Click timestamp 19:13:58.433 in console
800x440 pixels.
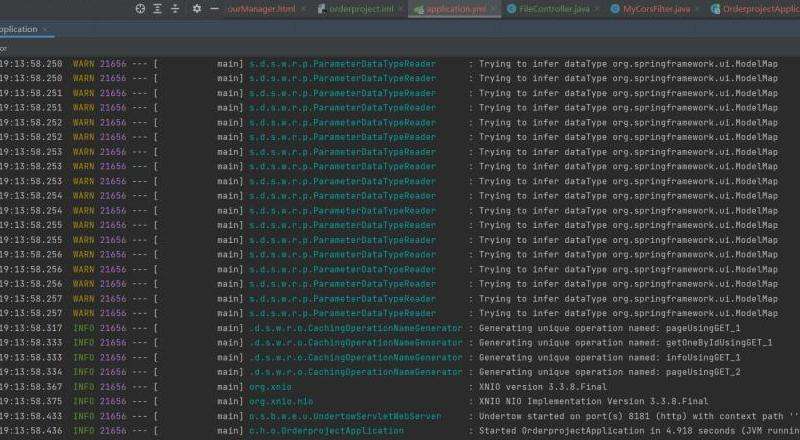tap(31, 417)
